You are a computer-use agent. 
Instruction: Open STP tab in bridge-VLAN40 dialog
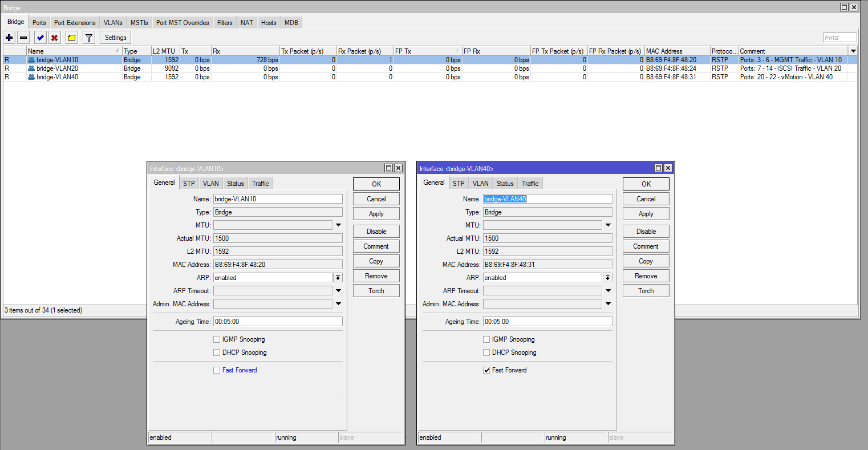tap(459, 183)
